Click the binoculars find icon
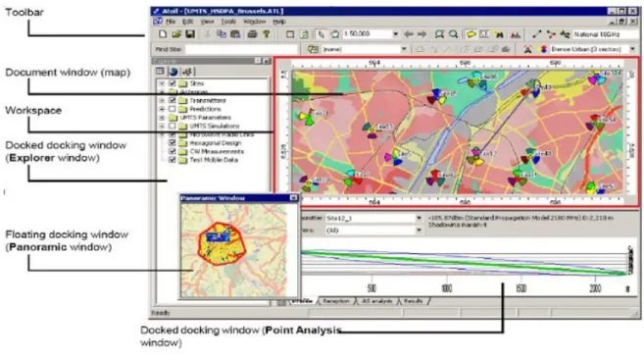The width and height of the screenshot is (644, 354). click(x=500, y=34)
